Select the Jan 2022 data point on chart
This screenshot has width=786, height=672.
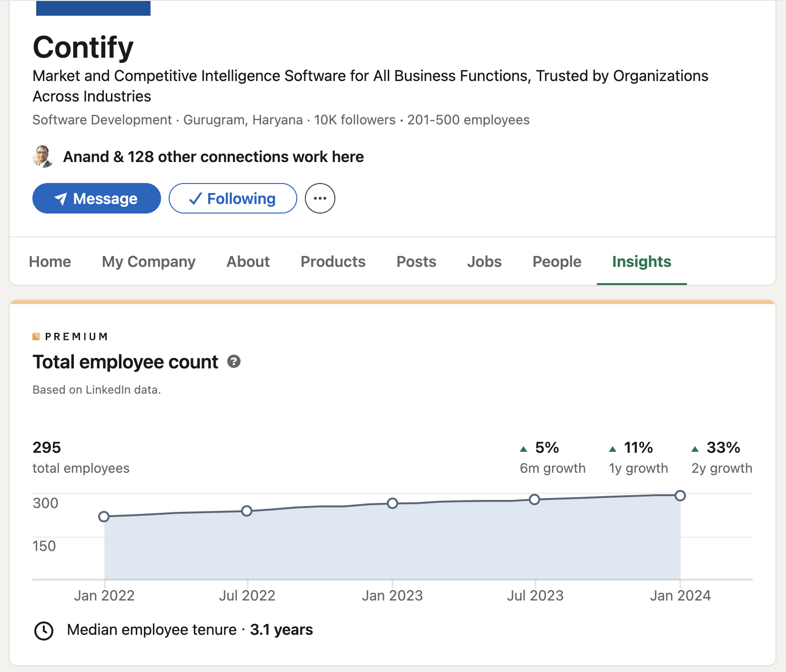(x=104, y=517)
